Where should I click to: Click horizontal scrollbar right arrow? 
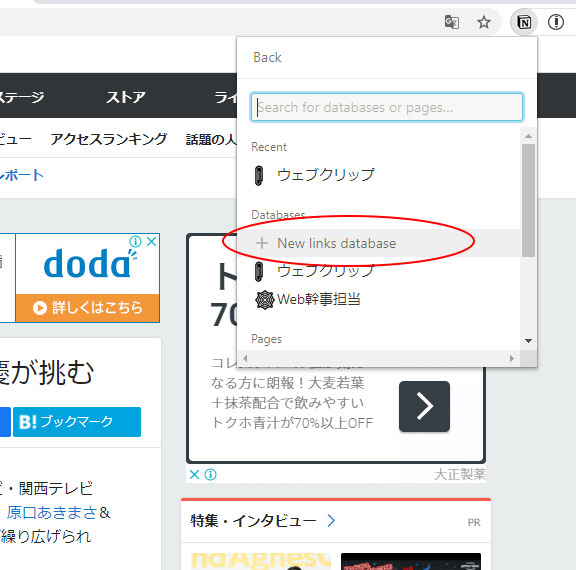coord(512,358)
